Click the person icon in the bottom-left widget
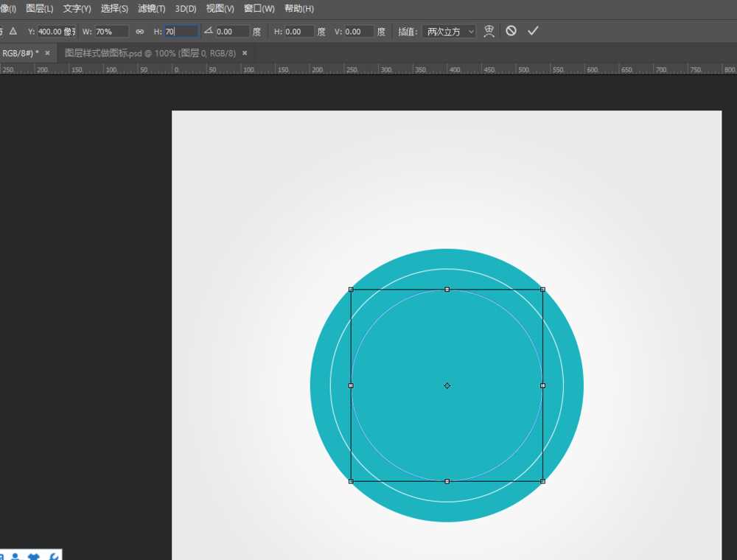The image size is (737, 560). point(15,557)
